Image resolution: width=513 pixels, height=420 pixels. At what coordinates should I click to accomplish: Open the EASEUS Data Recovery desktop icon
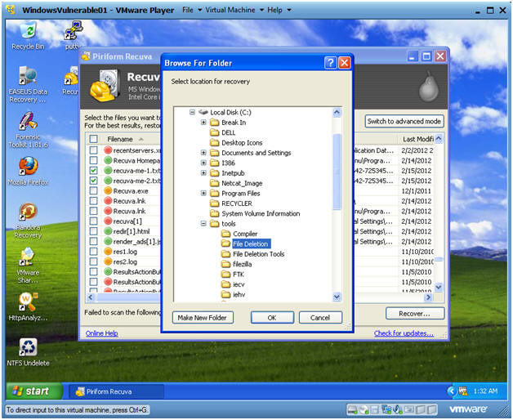[28, 84]
